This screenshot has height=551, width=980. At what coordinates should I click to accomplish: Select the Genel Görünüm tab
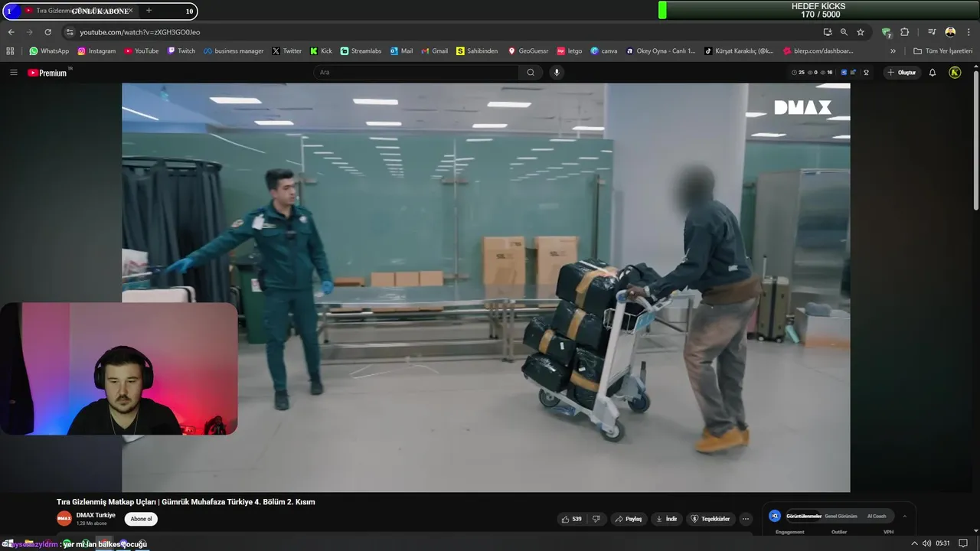(841, 516)
